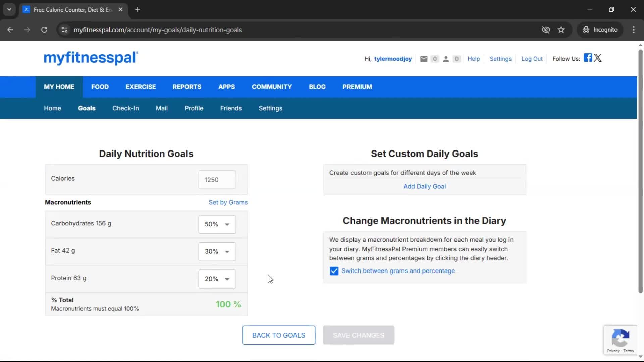Open Profile in sub-navigation
Screen dimensions: 644x362
point(194,108)
